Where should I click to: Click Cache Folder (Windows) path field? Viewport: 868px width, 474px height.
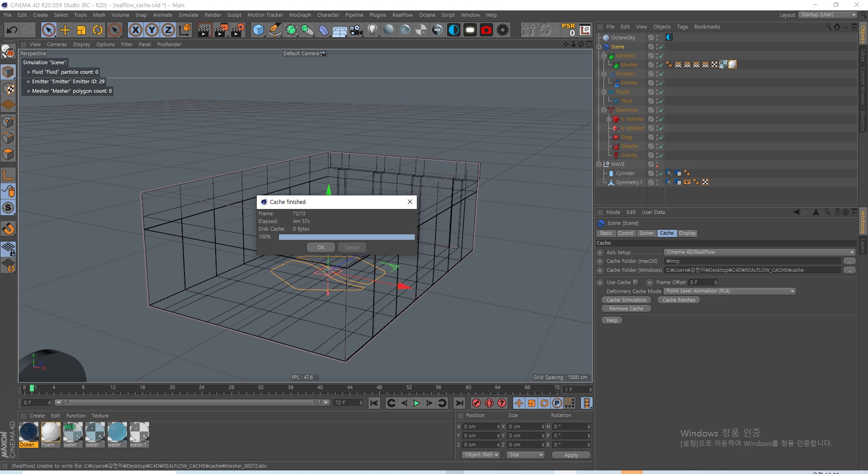[x=752, y=270]
